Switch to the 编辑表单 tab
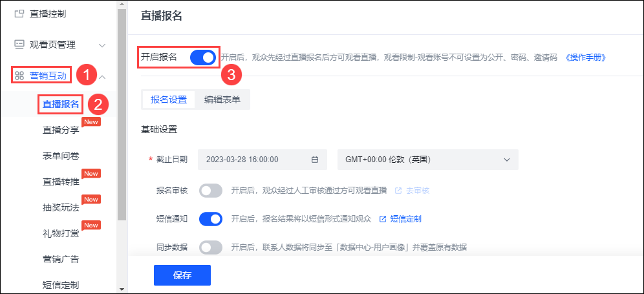This screenshot has height=294, width=644. [222, 100]
